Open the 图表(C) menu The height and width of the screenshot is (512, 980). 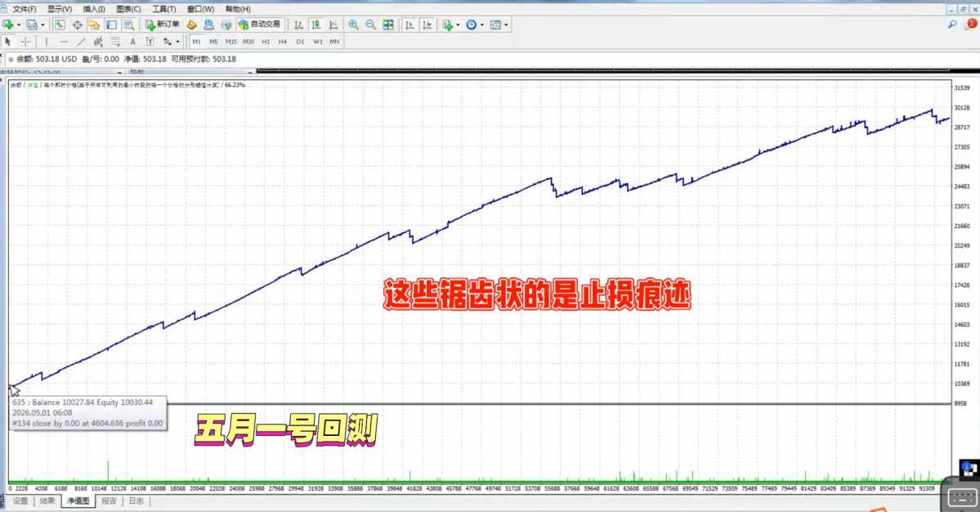pyautogui.click(x=128, y=9)
